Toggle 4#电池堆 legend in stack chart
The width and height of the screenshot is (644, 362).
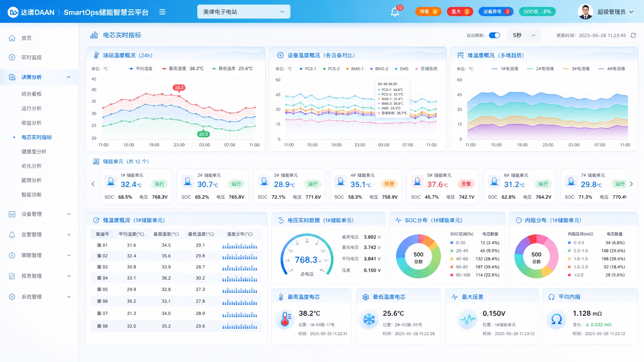612,69
